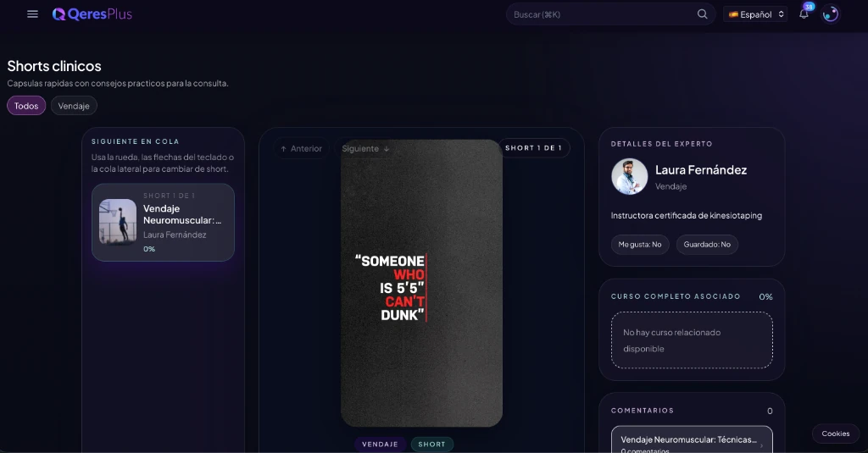Click the Shorts clinicos heading
Viewport: 868px width, 453px height.
click(54, 66)
